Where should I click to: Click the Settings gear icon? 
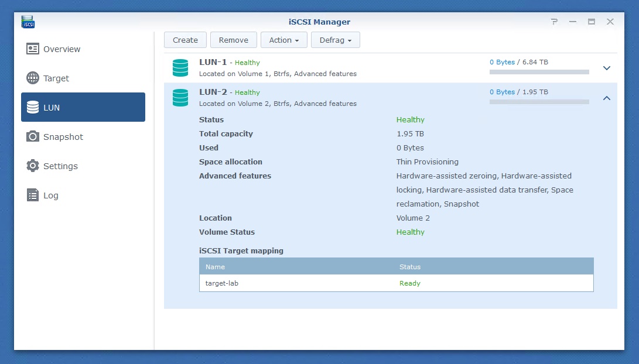(33, 166)
